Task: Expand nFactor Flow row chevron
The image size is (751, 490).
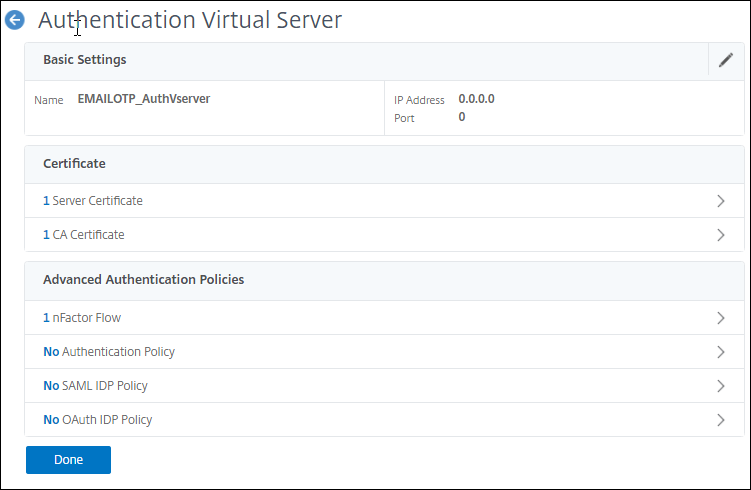Action: (x=721, y=318)
